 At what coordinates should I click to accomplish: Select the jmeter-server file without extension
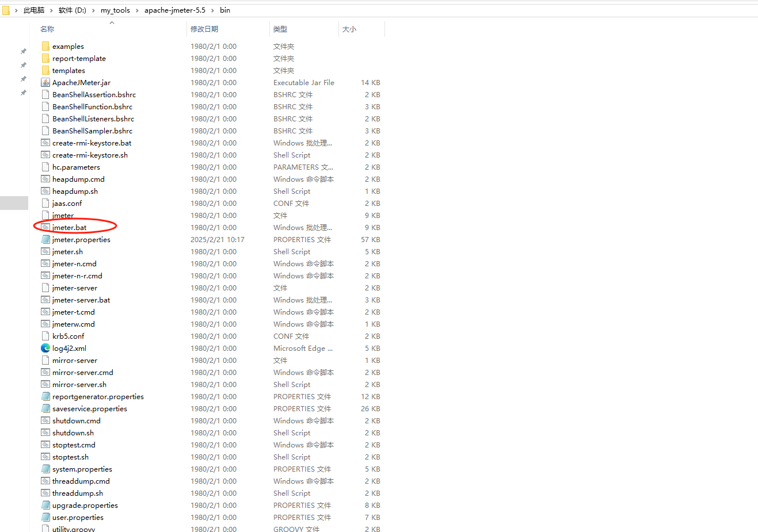click(75, 288)
